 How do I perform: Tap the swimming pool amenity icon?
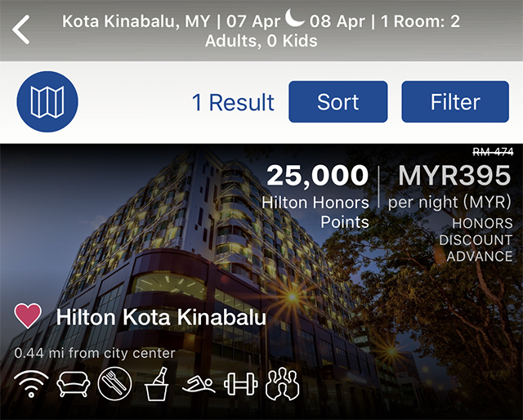[199, 384]
